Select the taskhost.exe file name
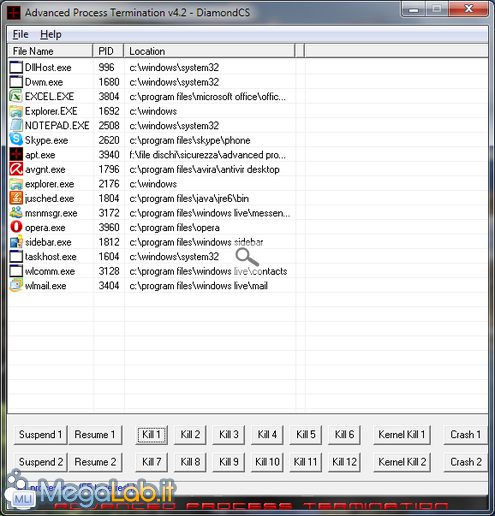Screen dimensions: 495x516 pyautogui.click(x=51, y=257)
